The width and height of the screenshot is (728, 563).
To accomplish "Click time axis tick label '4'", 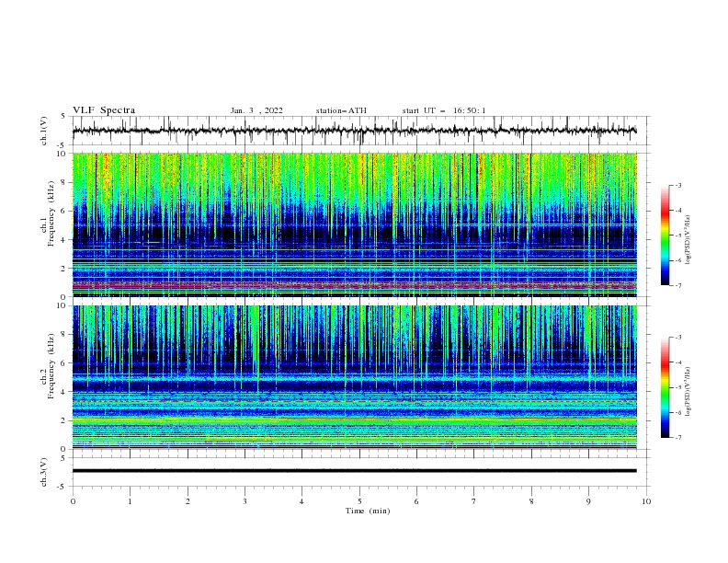I will (301, 501).
